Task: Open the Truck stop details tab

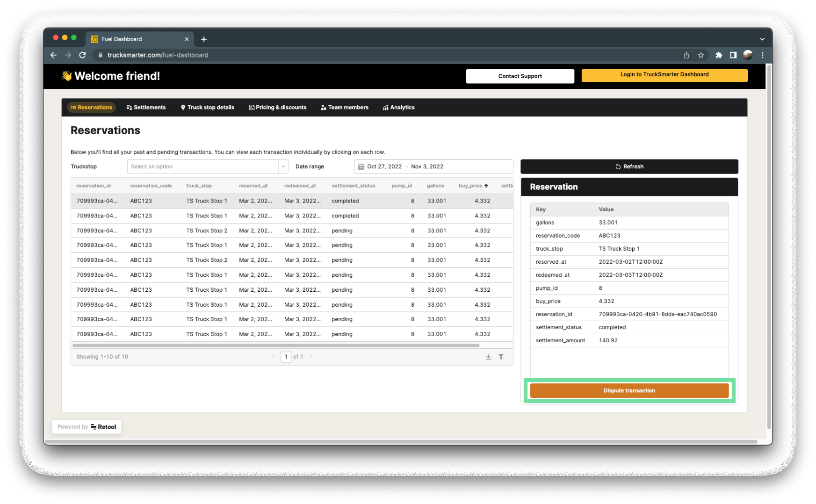Action: [208, 108]
